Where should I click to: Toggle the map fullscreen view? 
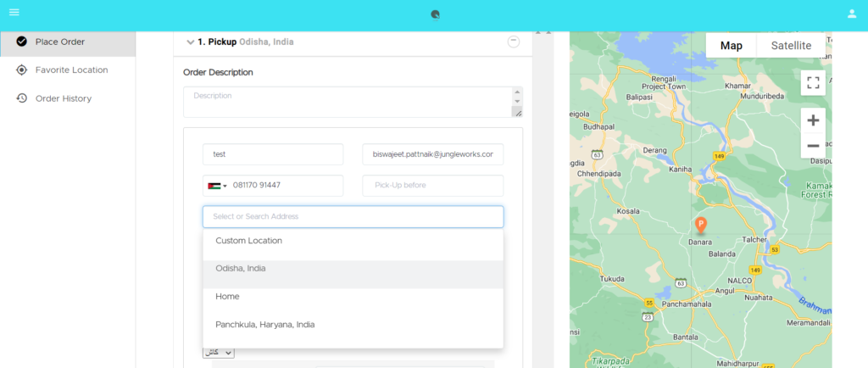pos(813,82)
